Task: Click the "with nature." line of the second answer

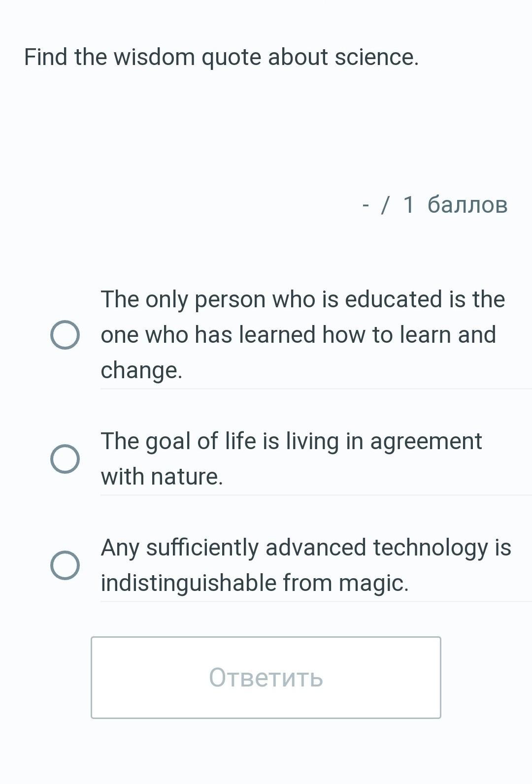Action: coord(162,477)
